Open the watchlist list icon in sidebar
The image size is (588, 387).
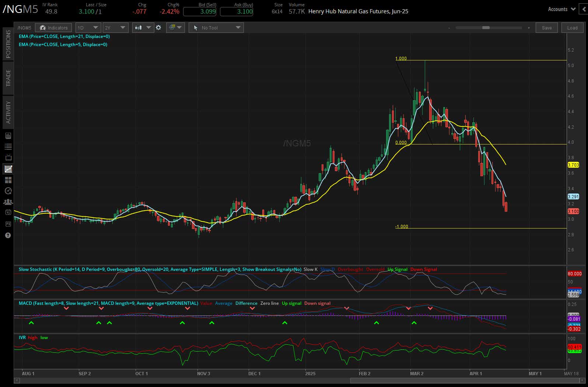[8, 147]
